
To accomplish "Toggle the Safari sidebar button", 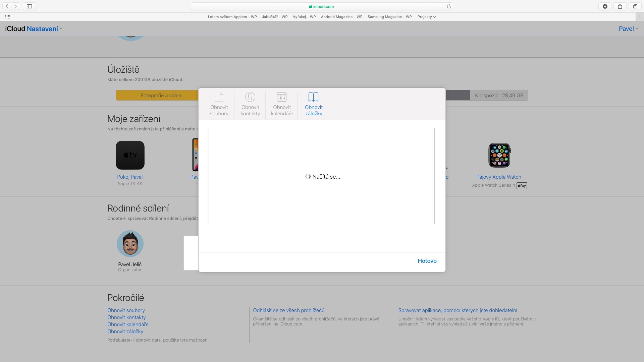I will [29, 6].
